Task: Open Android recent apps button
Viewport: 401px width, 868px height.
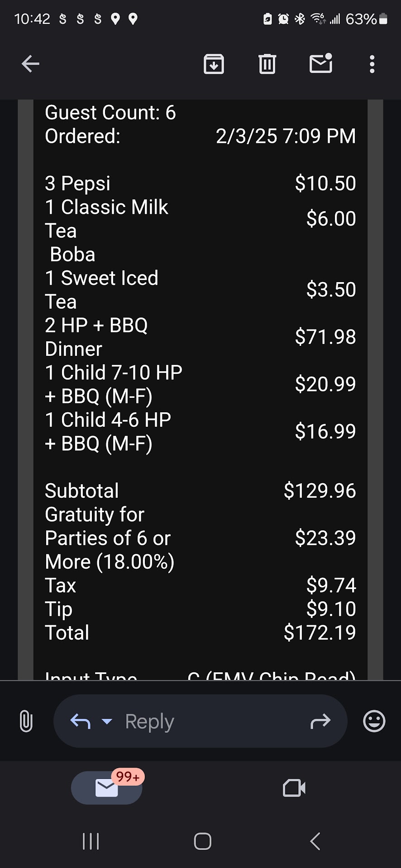Action: click(91, 841)
